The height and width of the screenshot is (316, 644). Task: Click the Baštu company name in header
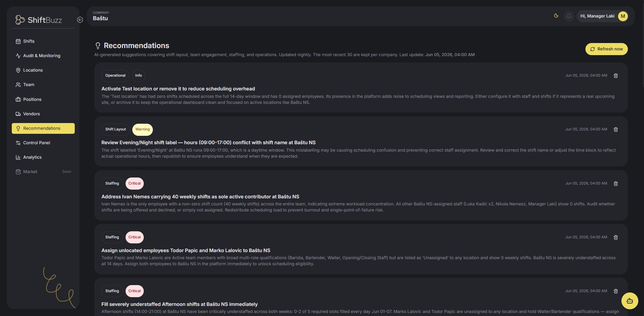tap(100, 18)
